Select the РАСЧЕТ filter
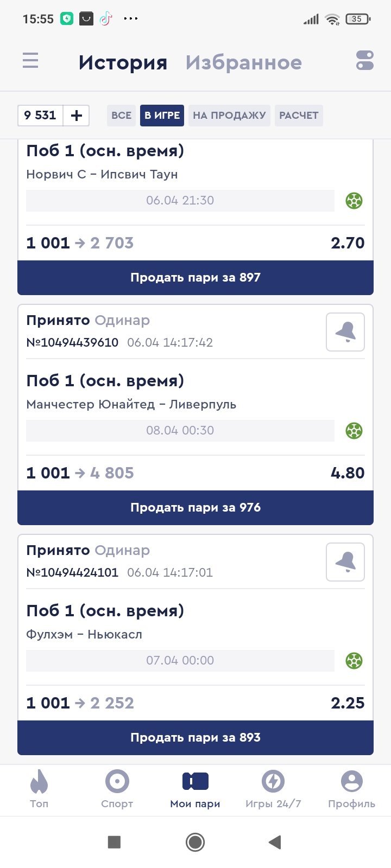This screenshot has width=391, height=868. (x=299, y=116)
